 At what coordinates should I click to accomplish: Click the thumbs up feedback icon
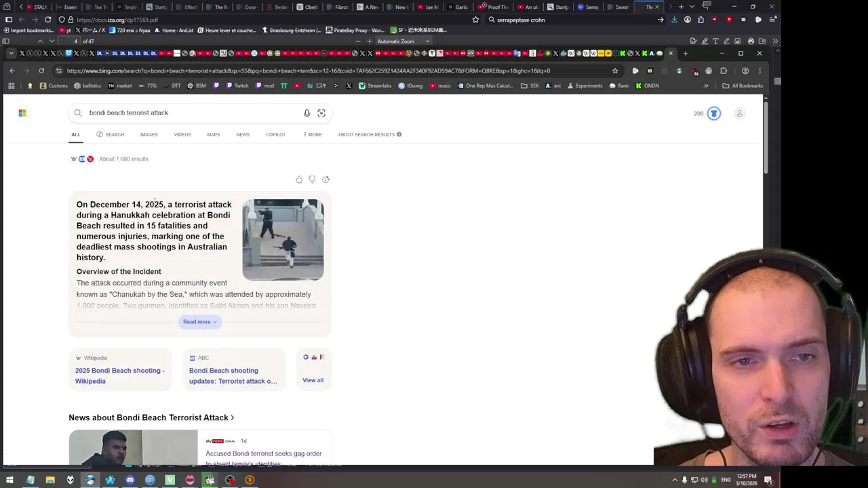[x=299, y=180]
